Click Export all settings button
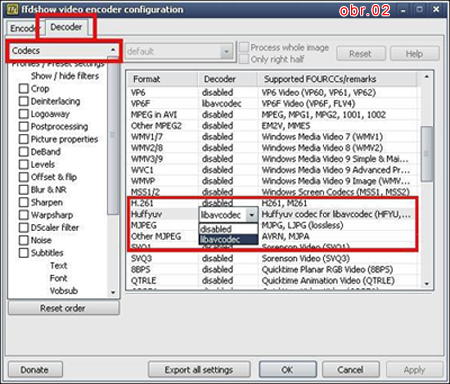 (x=199, y=370)
